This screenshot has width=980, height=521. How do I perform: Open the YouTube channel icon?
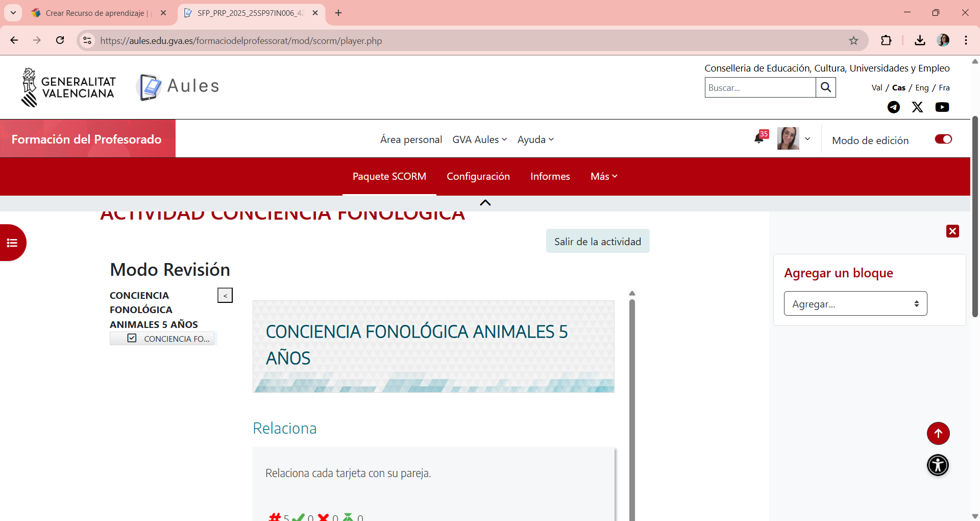tap(942, 107)
